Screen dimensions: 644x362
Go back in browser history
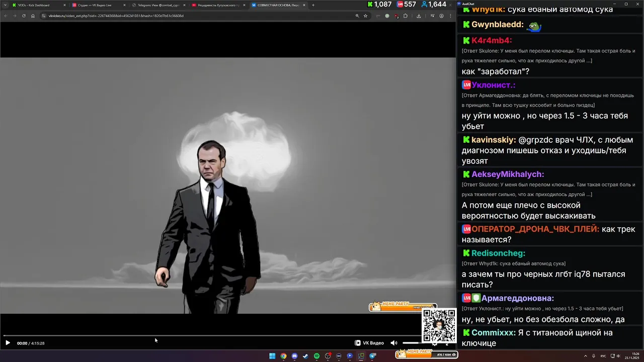coord(6,16)
